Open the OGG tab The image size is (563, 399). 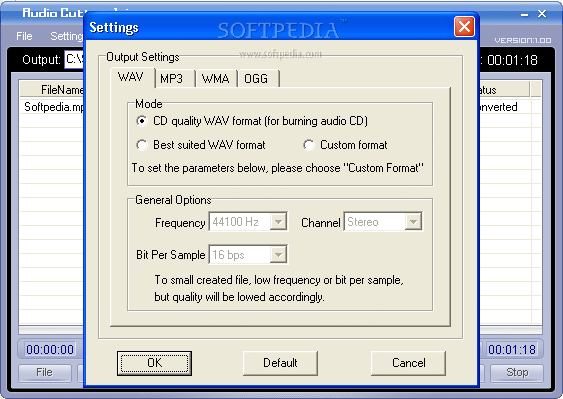pyautogui.click(x=258, y=78)
